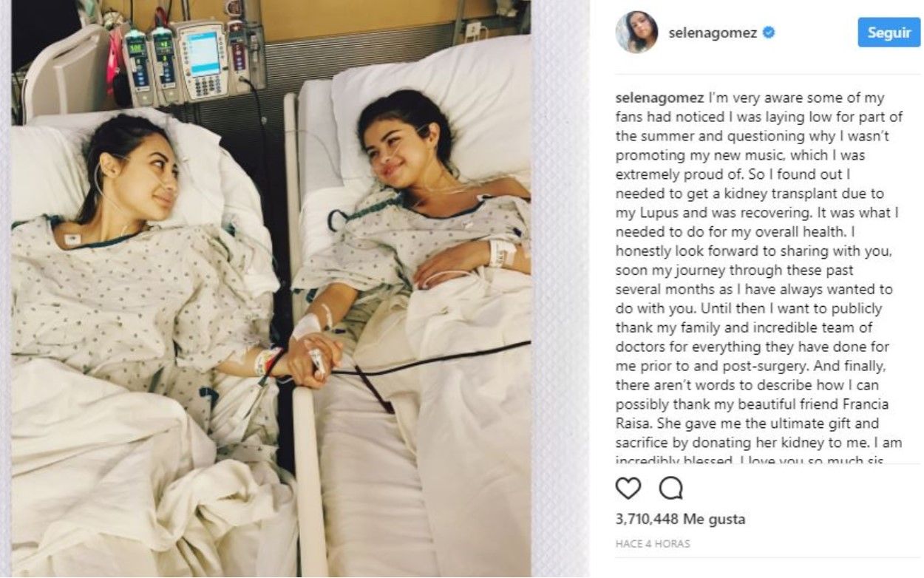The image size is (924, 578).
Task: Follow the account with the Seguir button
Action: click(889, 33)
